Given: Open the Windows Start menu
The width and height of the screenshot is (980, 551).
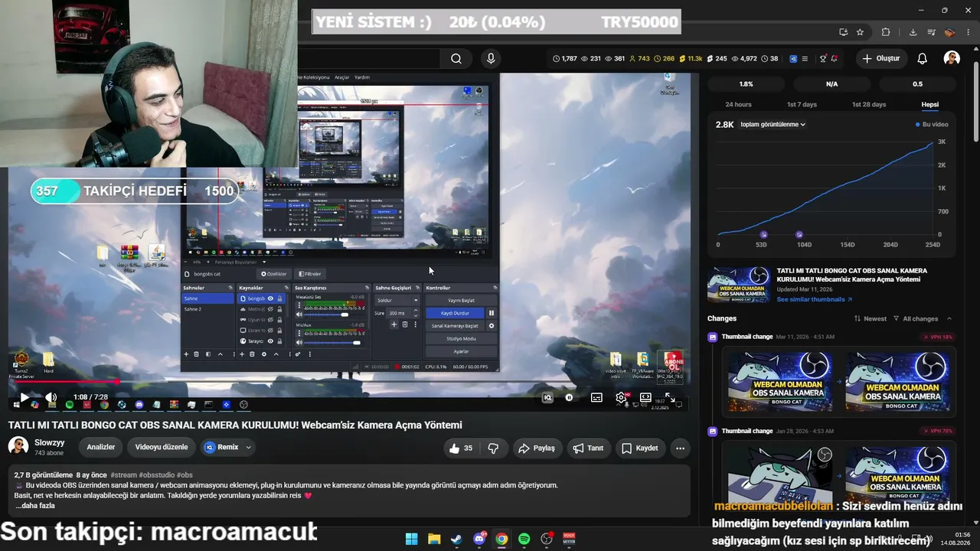Looking at the screenshot, I should (411, 539).
